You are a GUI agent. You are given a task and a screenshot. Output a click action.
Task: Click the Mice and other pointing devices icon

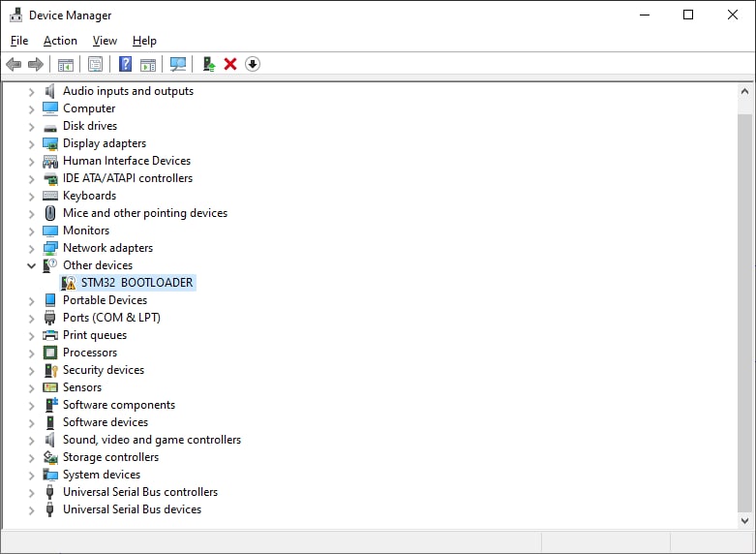(50, 213)
